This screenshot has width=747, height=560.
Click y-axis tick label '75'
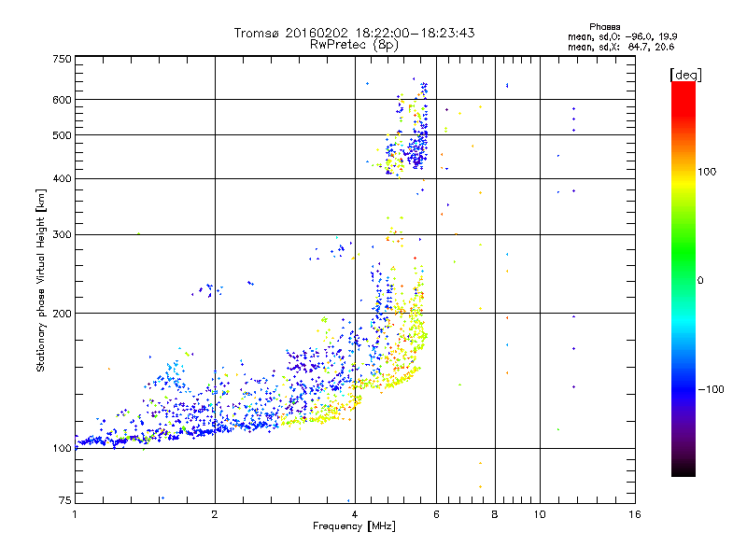pyautogui.click(x=65, y=500)
